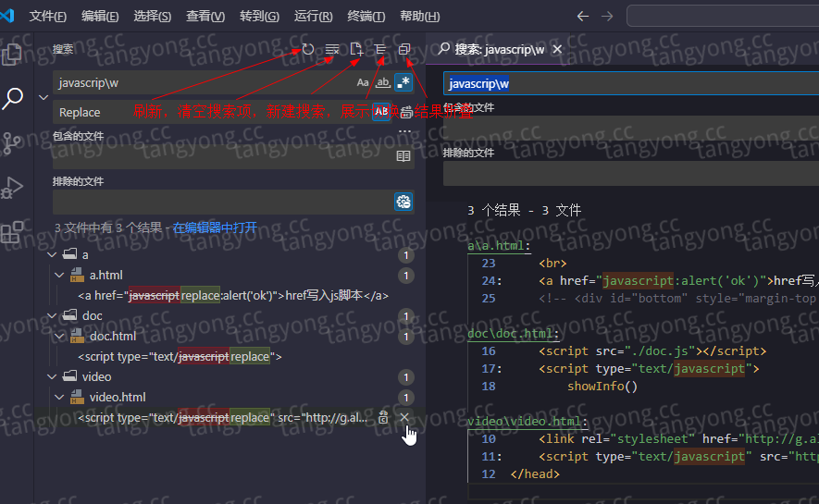Replace match in video.html row
Image resolution: width=819 pixels, height=504 pixels.
tap(383, 417)
